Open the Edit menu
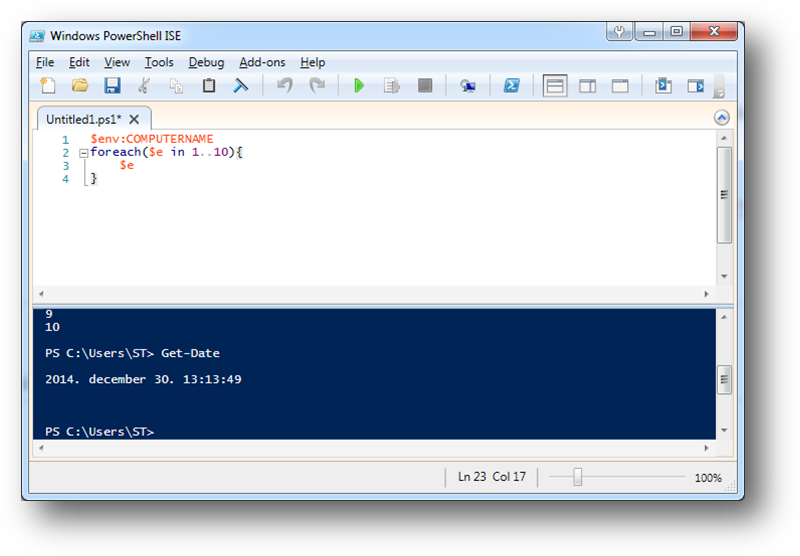Screen dimensions: 800x556 click(x=79, y=62)
